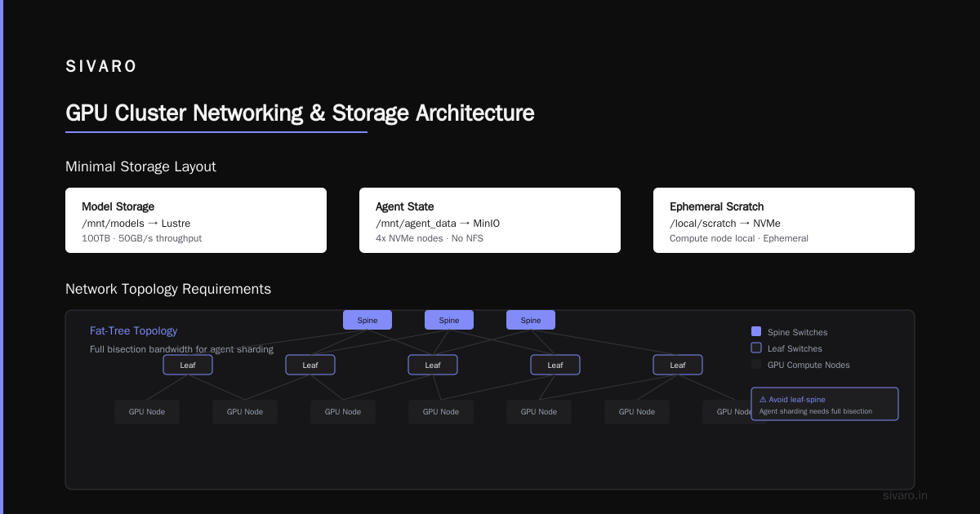Click the SIVARO logo text
The height and width of the screenshot is (514, 980).
(101, 67)
